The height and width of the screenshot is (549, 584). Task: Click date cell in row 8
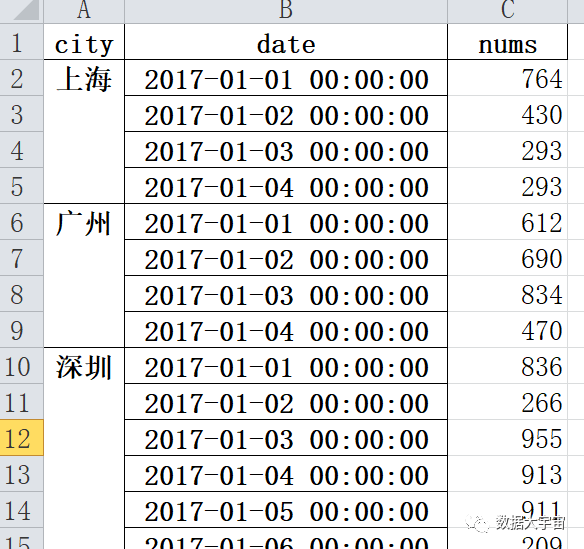286,294
